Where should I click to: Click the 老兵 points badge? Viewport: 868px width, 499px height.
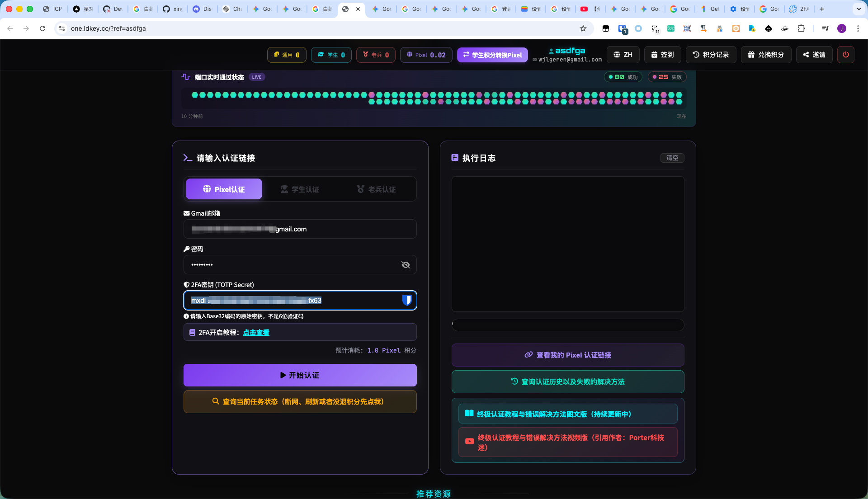(x=376, y=55)
